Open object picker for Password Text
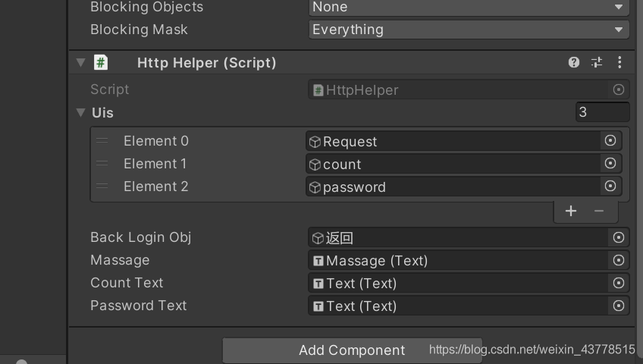The height and width of the screenshot is (364, 643). coord(618,306)
